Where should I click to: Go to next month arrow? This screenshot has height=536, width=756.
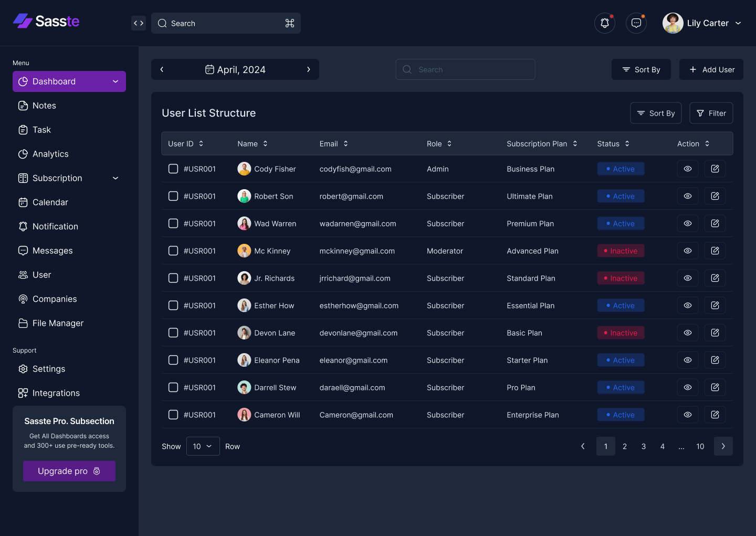point(309,69)
